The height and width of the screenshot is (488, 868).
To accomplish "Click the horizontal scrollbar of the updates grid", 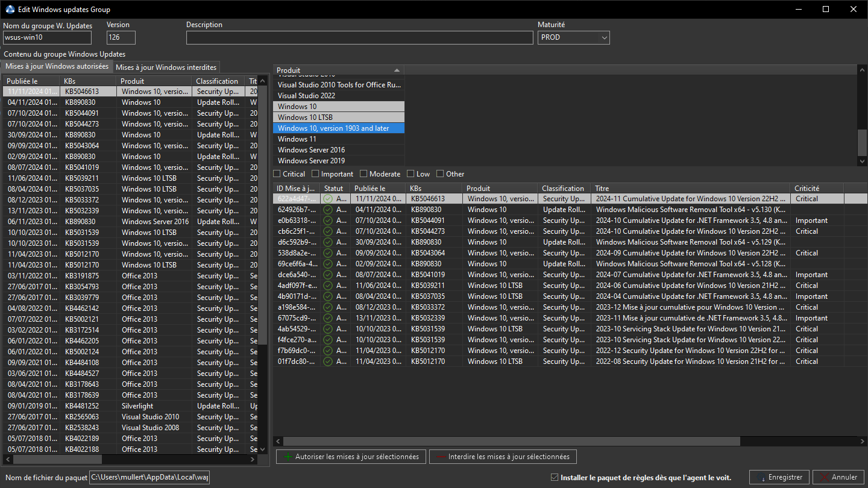I will [x=512, y=441].
